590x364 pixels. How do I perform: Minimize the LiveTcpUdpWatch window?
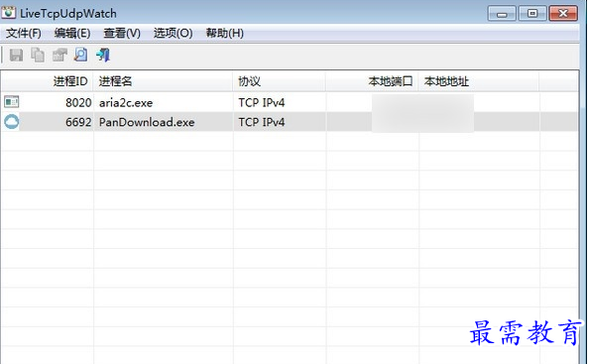[502, 14]
